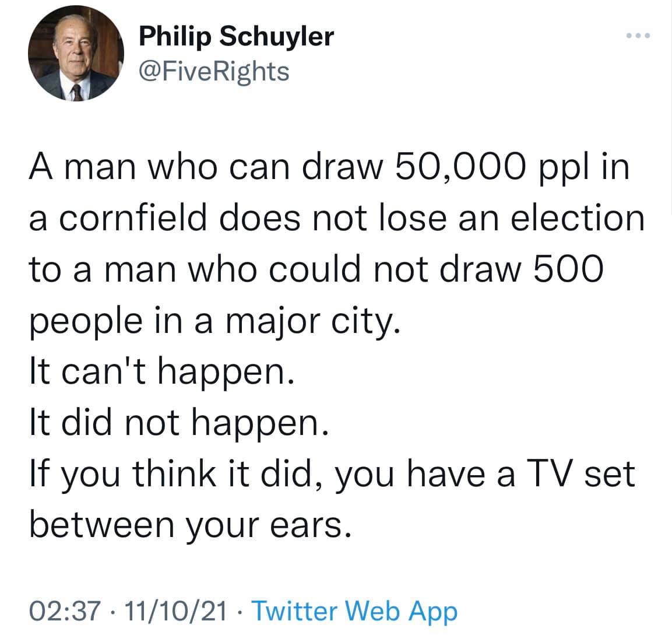Open the three-dot more options menu
Image resolution: width=672 pixels, height=642 pixels.
pyautogui.click(x=638, y=37)
